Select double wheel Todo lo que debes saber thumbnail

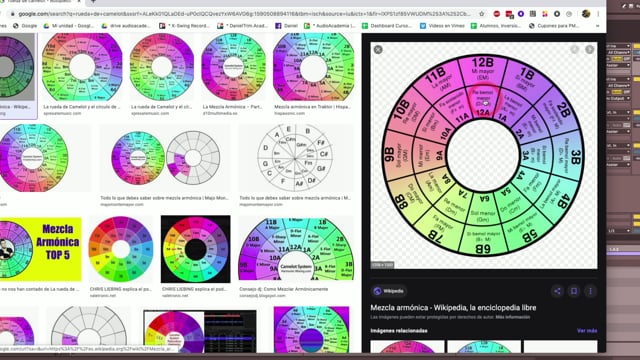(x=165, y=158)
